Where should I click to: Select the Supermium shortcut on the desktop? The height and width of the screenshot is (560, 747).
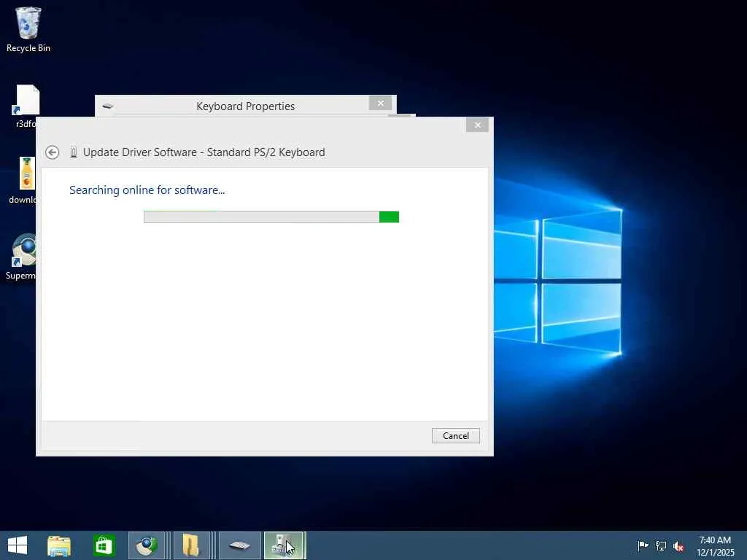click(x=22, y=257)
